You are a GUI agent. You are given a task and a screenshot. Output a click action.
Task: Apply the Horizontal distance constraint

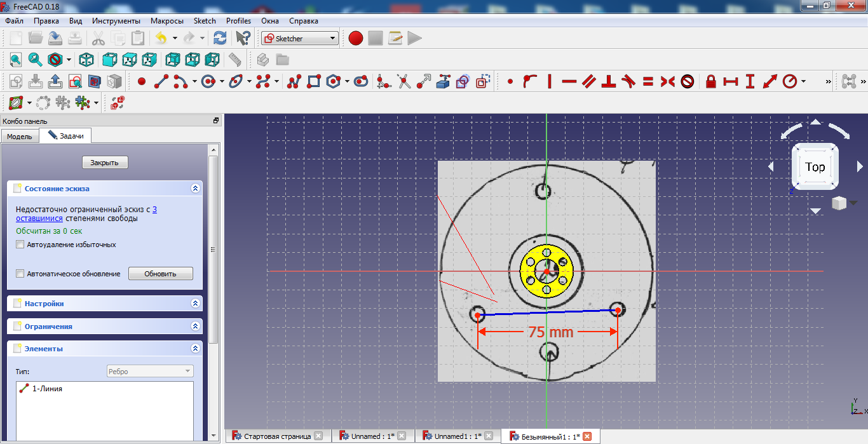[x=731, y=81]
